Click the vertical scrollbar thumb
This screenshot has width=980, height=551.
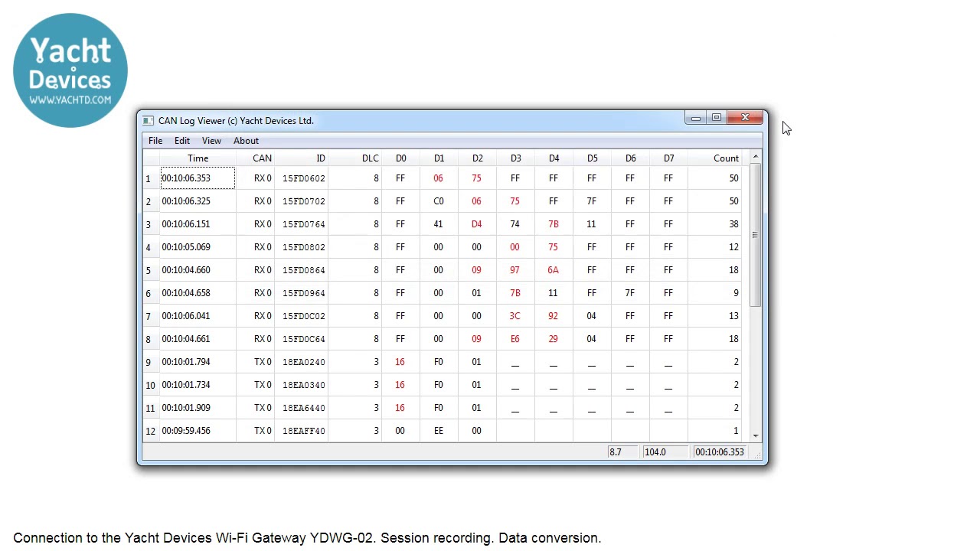(756, 235)
